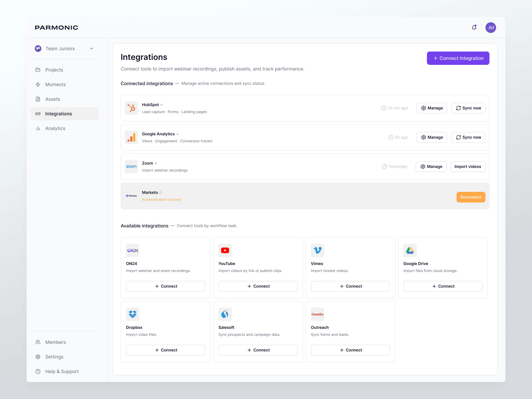The width and height of the screenshot is (532, 399).
Task: Click the Team Juniors workspace avatar
Action: (38, 49)
